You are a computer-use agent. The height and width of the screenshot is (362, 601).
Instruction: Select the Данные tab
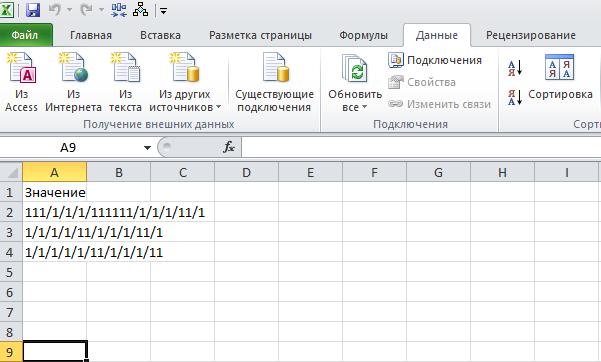pos(437,35)
